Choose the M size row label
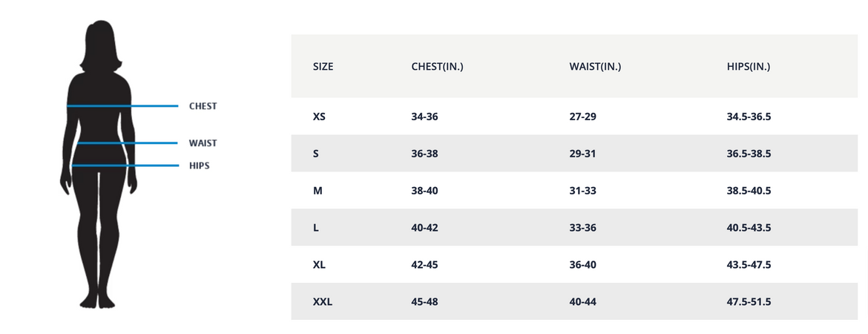The width and height of the screenshot is (868, 334). pos(318,191)
